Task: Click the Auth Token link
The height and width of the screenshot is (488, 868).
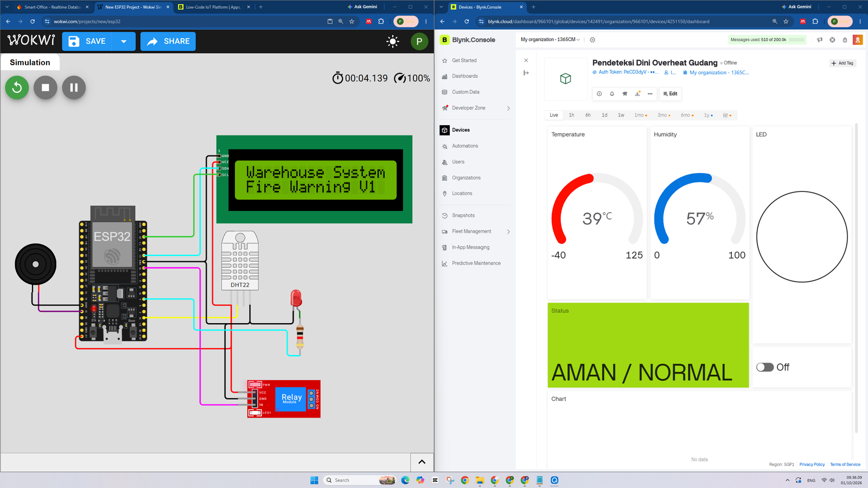Action: click(626, 72)
